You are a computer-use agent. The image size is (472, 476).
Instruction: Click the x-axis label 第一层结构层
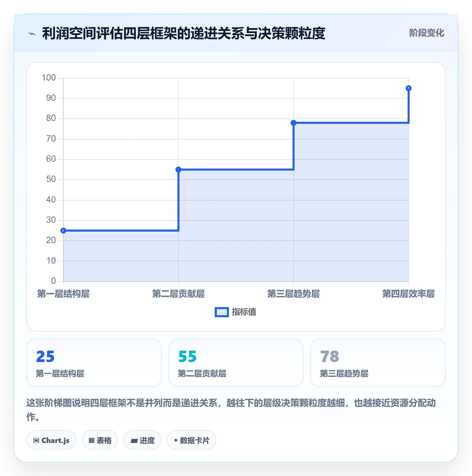63,294
